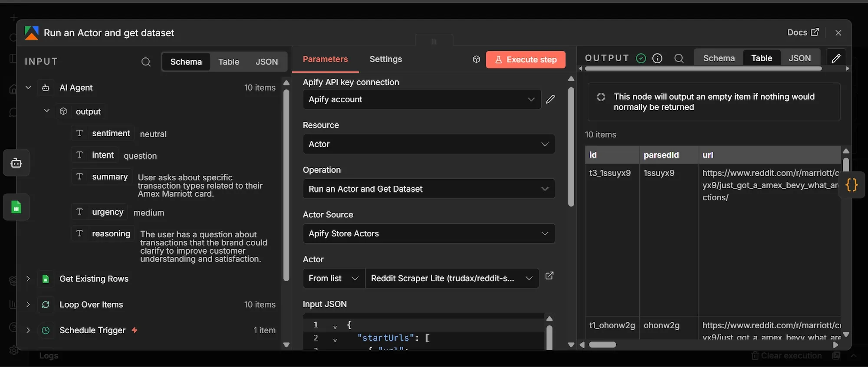
Task: Click the Google Sheets node icon on left edge
Action: pos(16,207)
